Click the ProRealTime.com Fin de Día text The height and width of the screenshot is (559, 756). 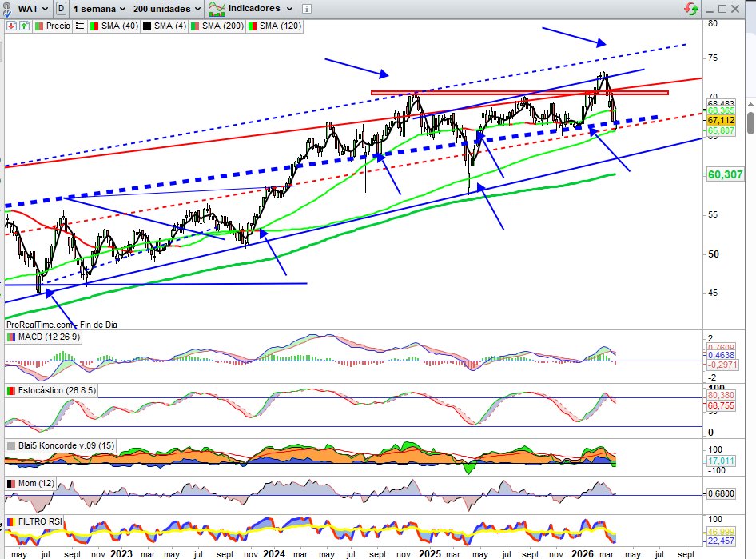[62, 325]
